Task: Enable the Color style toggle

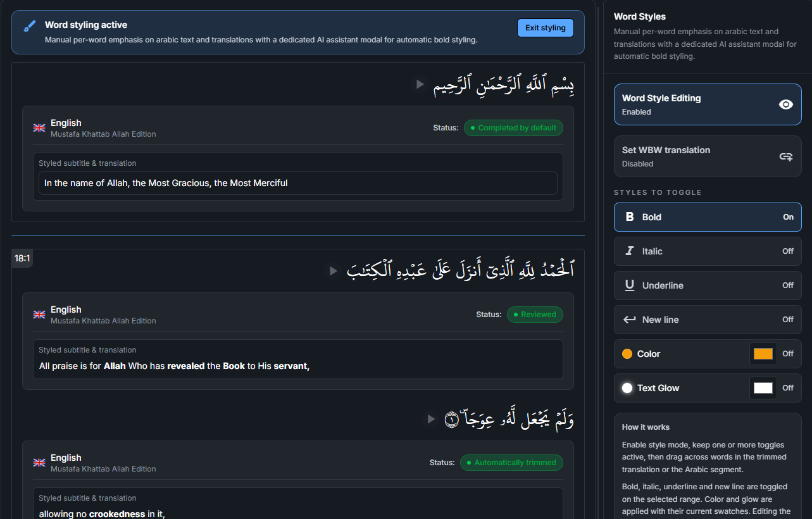Action: [x=708, y=354]
